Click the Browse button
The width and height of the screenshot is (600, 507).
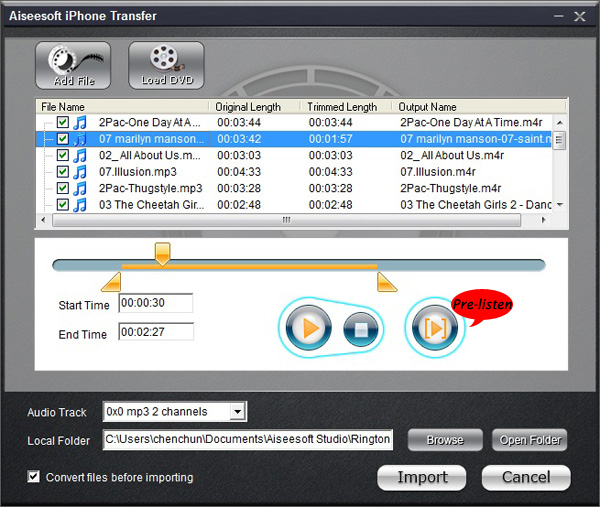[x=445, y=440]
